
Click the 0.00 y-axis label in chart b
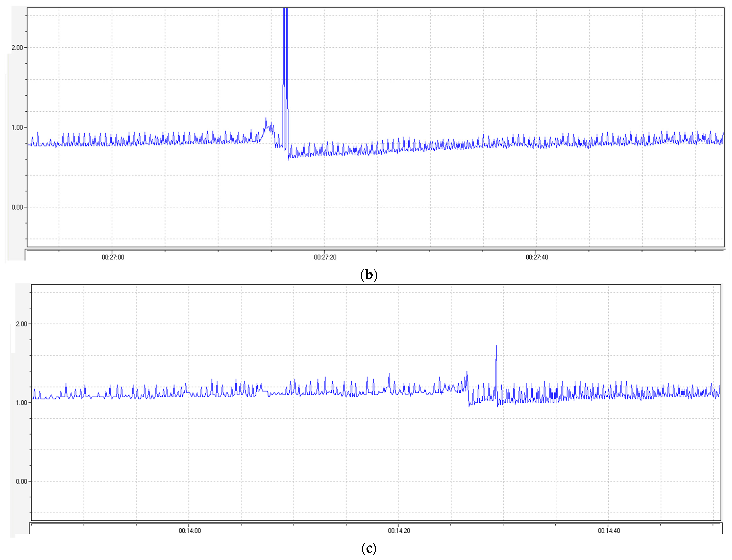17,207
